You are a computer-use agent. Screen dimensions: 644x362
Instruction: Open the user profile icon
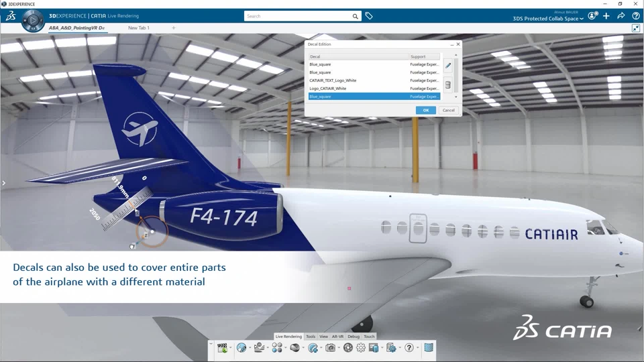point(592,15)
